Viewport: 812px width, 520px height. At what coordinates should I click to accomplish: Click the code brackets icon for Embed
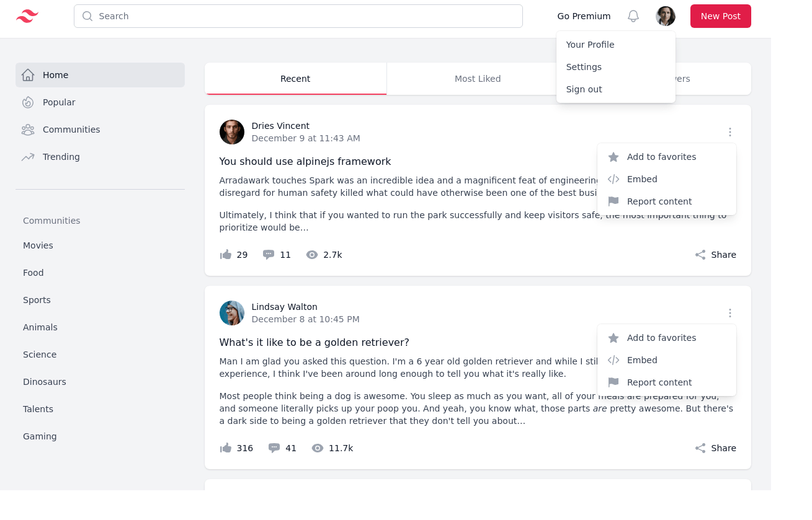coord(613,179)
